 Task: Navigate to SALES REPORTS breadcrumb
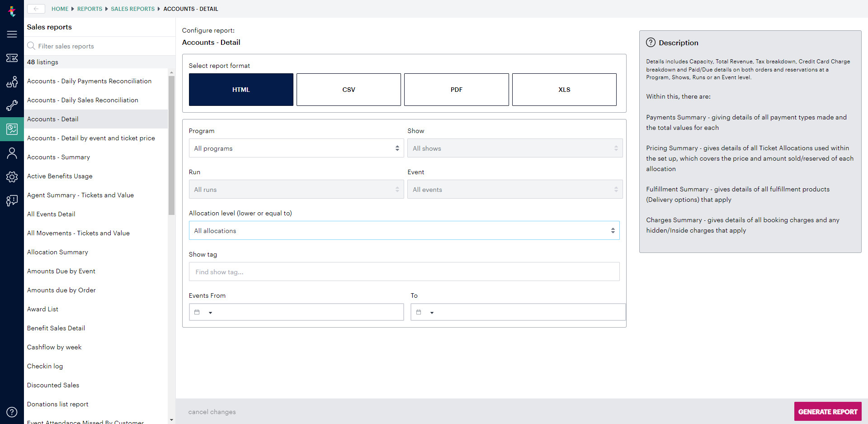[x=132, y=9]
